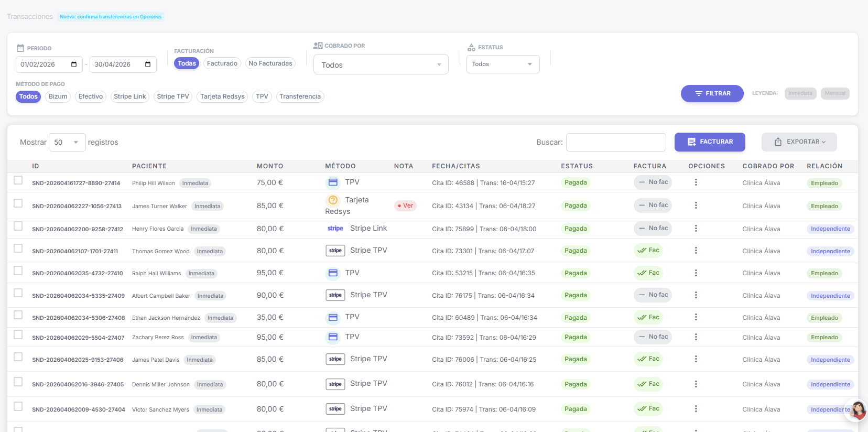
Task: Filter payment method by Bizum
Action: point(58,96)
